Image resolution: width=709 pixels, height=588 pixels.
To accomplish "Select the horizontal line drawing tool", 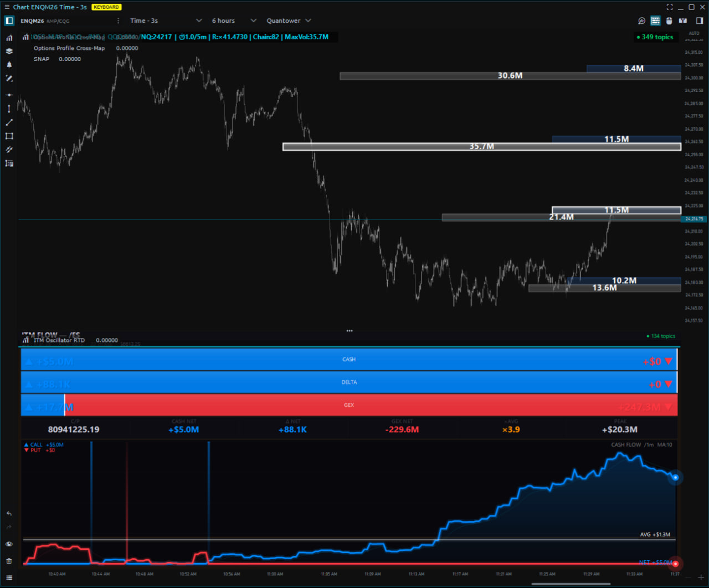I will [9, 95].
